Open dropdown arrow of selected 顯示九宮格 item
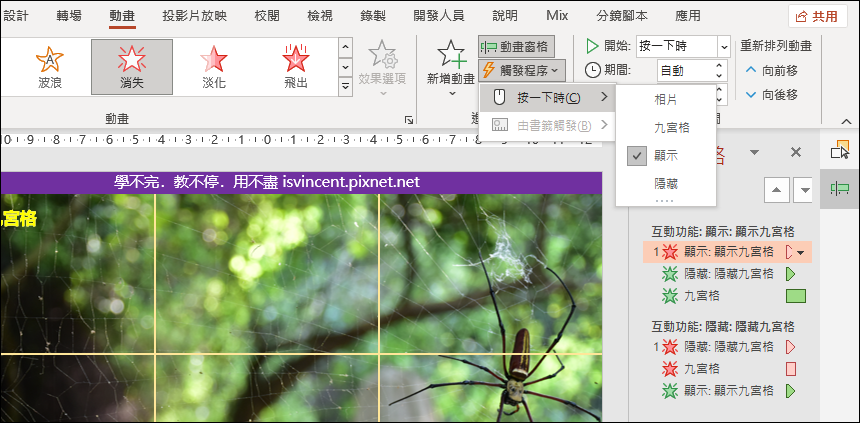This screenshot has height=423, width=860. 802,252
